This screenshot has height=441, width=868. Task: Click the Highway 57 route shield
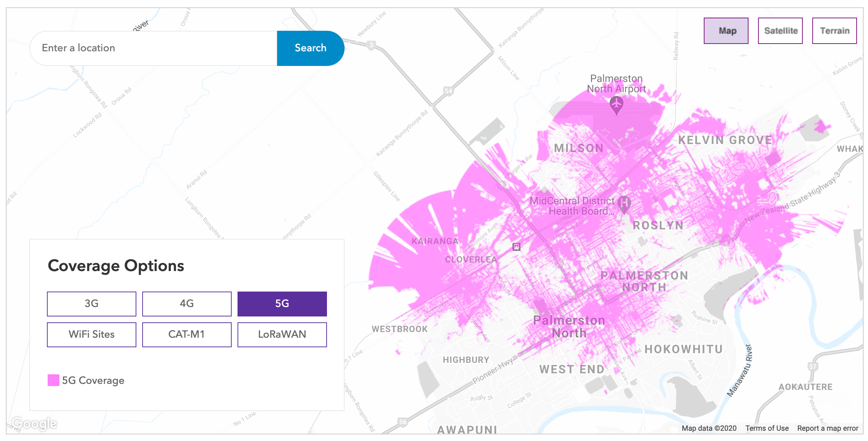813,366
